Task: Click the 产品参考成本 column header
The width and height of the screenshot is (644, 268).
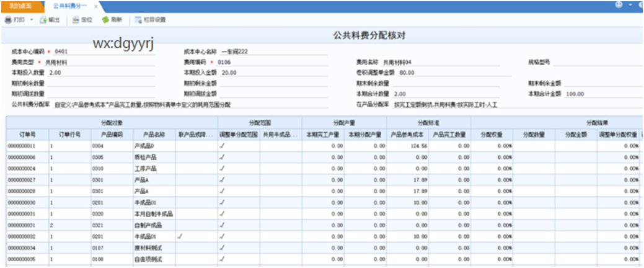Action: (408, 135)
